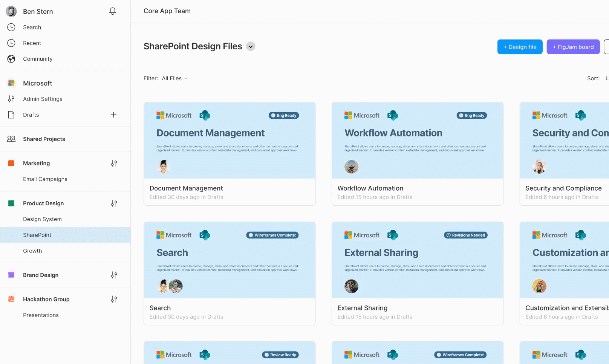Create a new Design file
The width and height of the screenshot is (609, 364).
pyautogui.click(x=520, y=47)
